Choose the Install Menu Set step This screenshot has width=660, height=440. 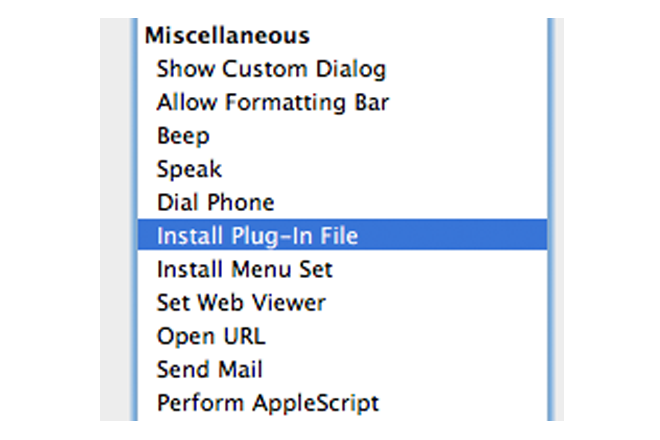244,269
